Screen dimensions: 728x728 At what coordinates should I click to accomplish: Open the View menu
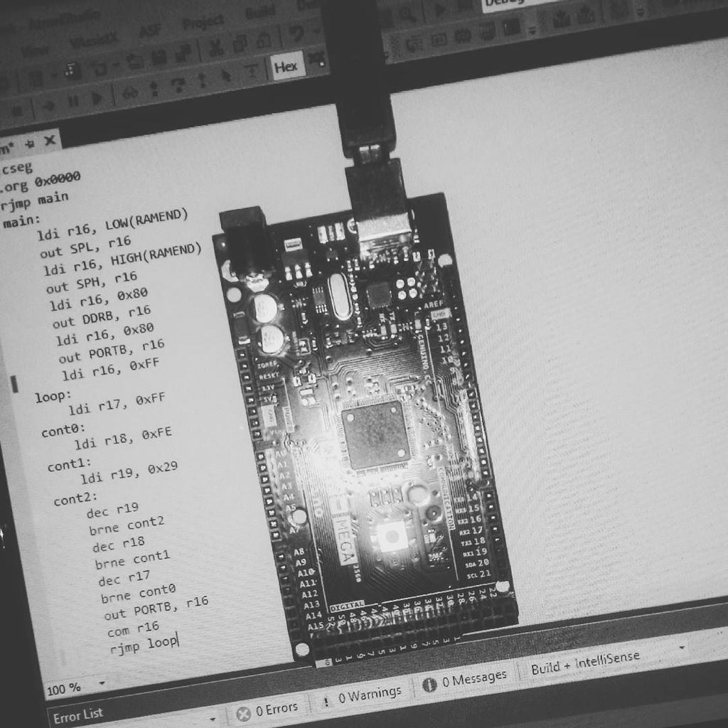[36, 51]
